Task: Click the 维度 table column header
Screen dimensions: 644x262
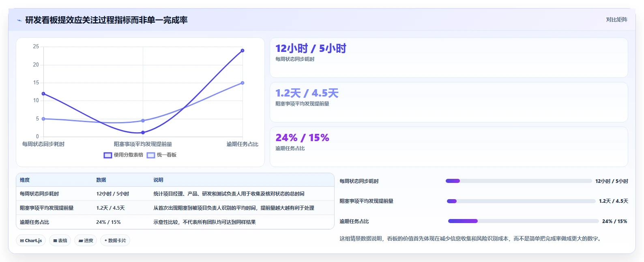Action: click(x=25, y=180)
